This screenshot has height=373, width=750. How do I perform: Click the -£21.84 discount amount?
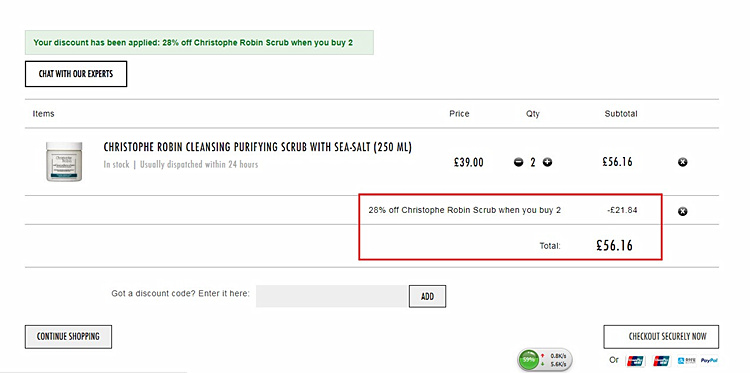click(622, 210)
